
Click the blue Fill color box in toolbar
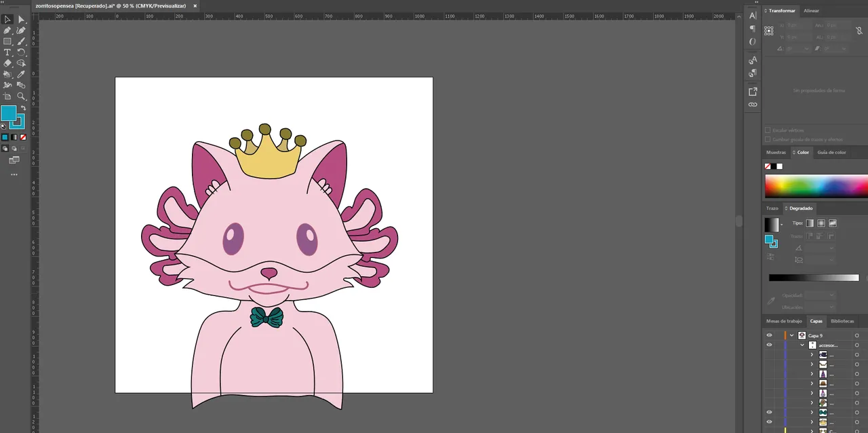[x=8, y=113]
